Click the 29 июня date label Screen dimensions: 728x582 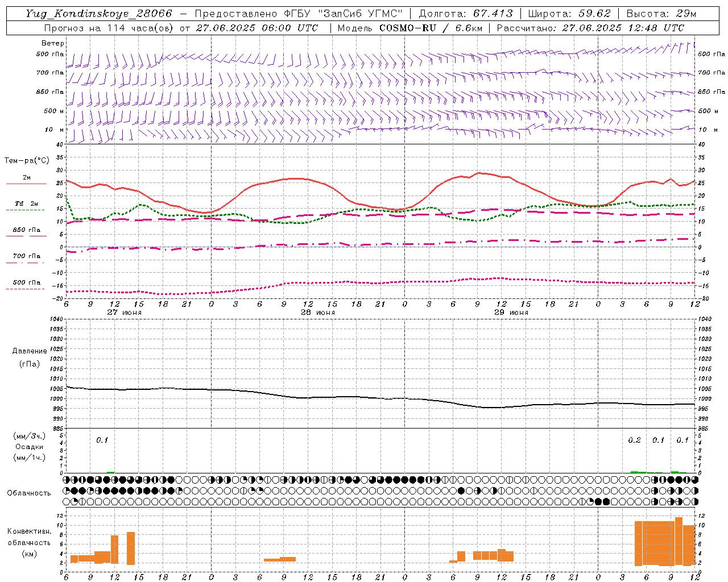(511, 313)
